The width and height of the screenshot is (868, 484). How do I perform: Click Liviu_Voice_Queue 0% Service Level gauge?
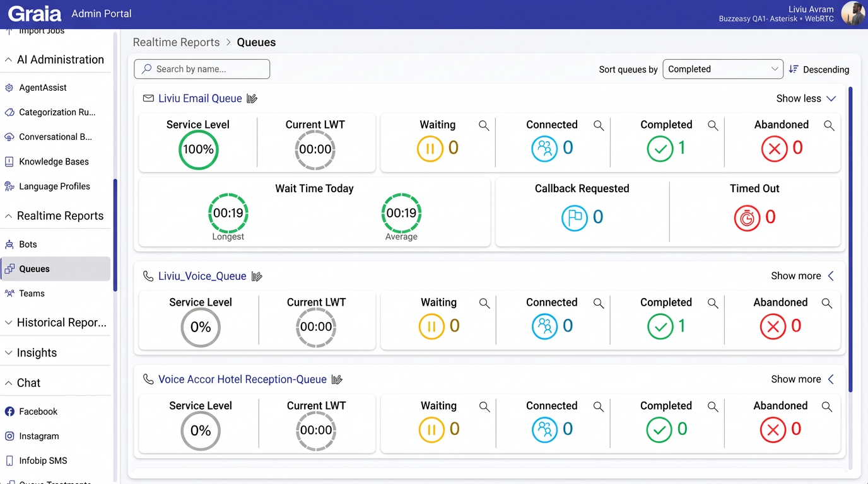[x=201, y=328]
